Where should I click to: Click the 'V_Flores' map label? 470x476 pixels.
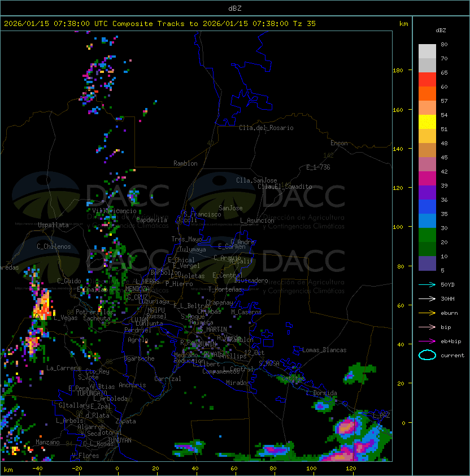click(x=85, y=456)
